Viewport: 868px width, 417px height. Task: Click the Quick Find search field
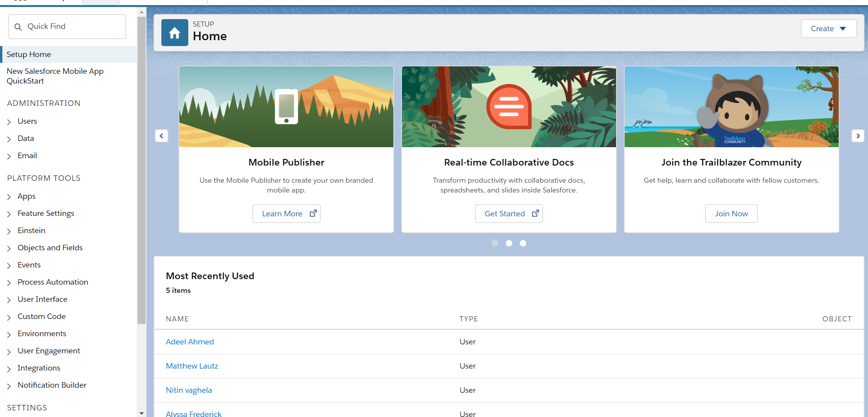click(x=67, y=27)
